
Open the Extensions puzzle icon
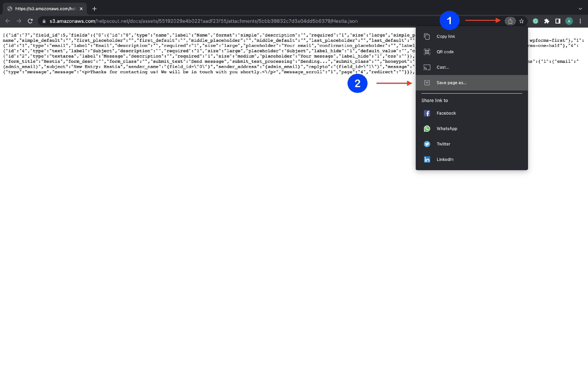pyautogui.click(x=547, y=21)
